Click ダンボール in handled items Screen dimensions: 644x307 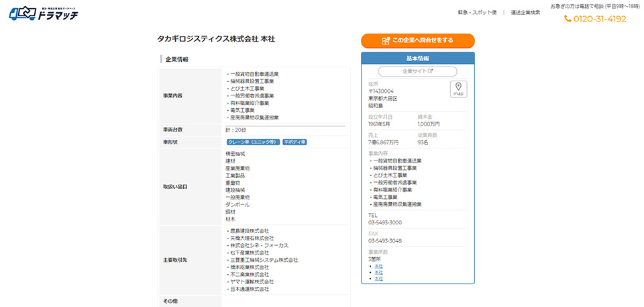click(x=237, y=204)
